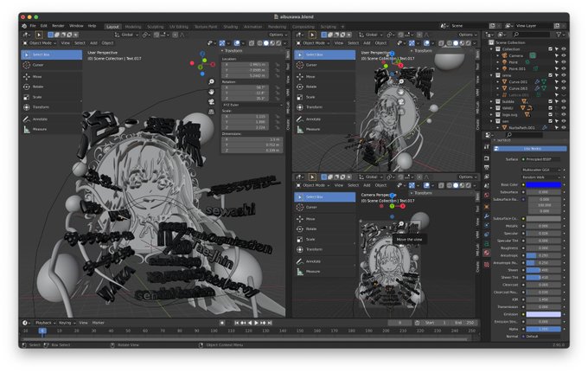Select the Cursor tool in left viewport

tap(51, 65)
